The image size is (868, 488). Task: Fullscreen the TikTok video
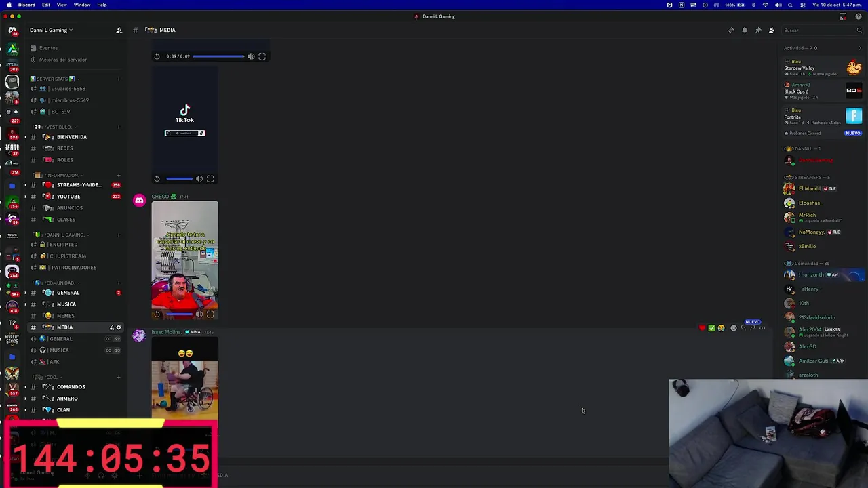[x=210, y=179]
